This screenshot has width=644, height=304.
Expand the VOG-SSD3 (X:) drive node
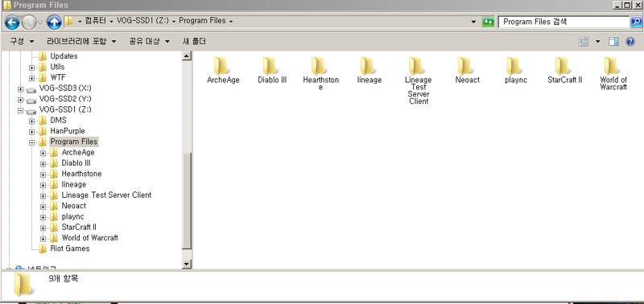coord(21,88)
